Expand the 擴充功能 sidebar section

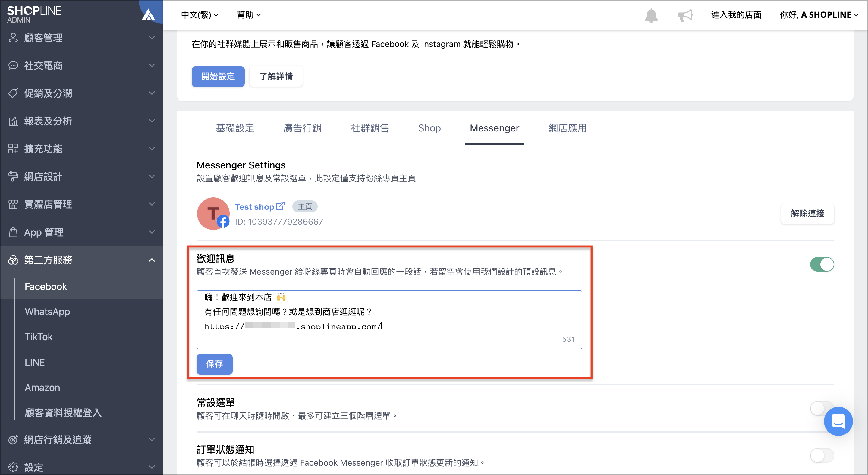pyautogui.click(x=82, y=149)
